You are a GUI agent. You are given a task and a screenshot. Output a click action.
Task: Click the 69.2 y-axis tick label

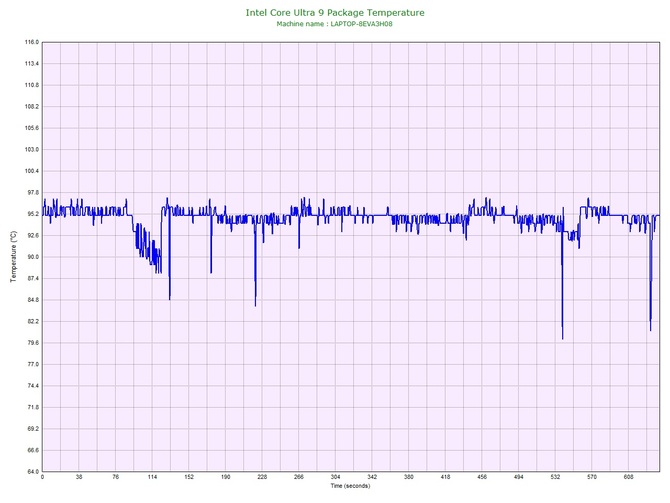(x=33, y=429)
